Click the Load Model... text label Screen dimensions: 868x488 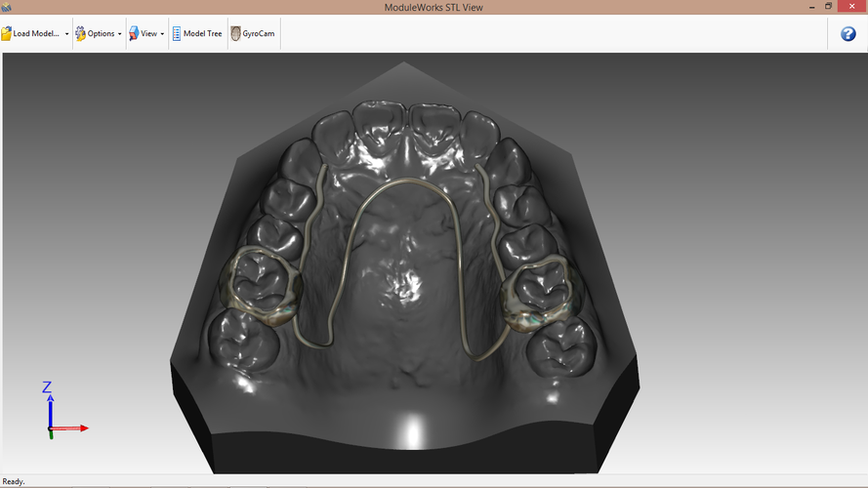click(x=36, y=34)
